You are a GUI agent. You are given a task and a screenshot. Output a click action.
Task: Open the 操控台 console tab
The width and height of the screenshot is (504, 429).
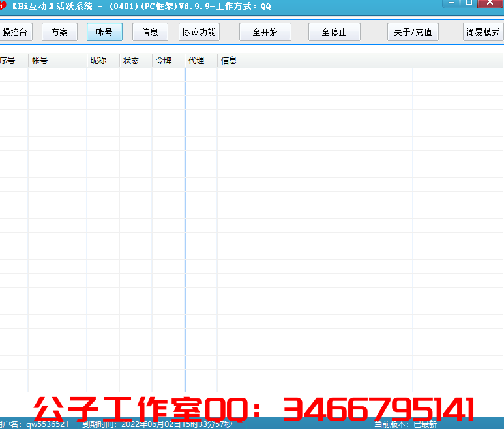coord(15,32)
